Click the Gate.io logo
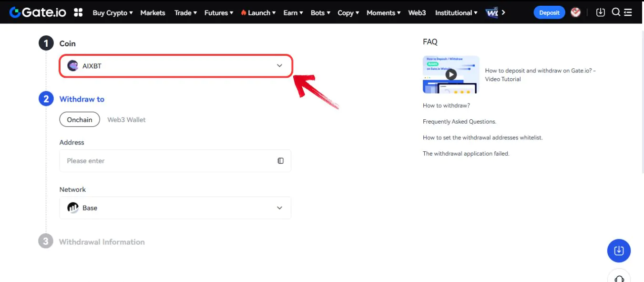Viewport: 644px width, 282px height. [38, 12]
